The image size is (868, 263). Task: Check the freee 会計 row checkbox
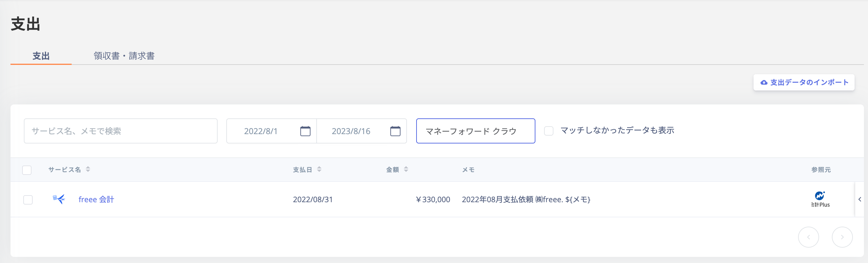[28, 200]
